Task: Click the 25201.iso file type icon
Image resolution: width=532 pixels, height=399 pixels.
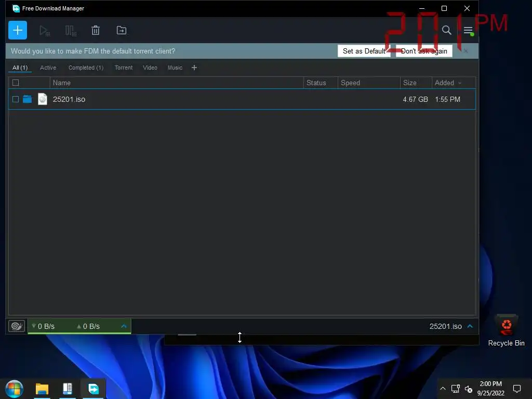Action: [43, 99]
